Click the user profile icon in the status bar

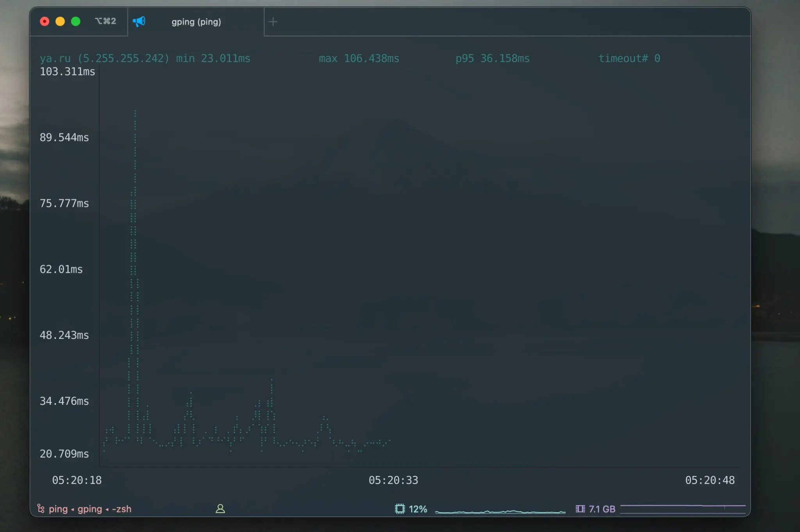tap(220, 509)
